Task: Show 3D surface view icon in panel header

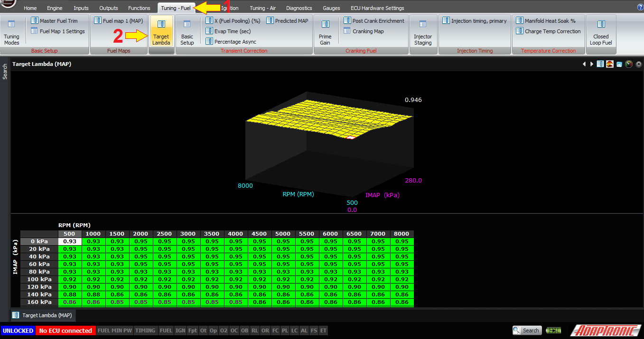Action: (610, 64)
